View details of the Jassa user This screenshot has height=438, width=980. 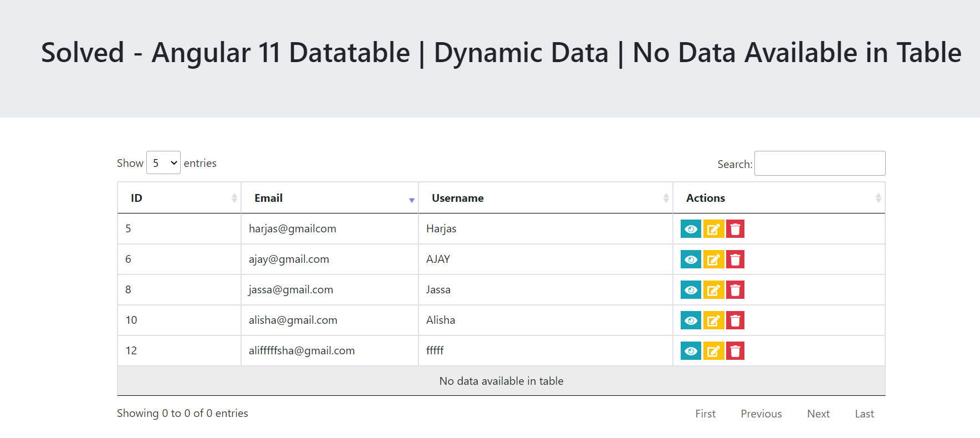tap(691, 290)
